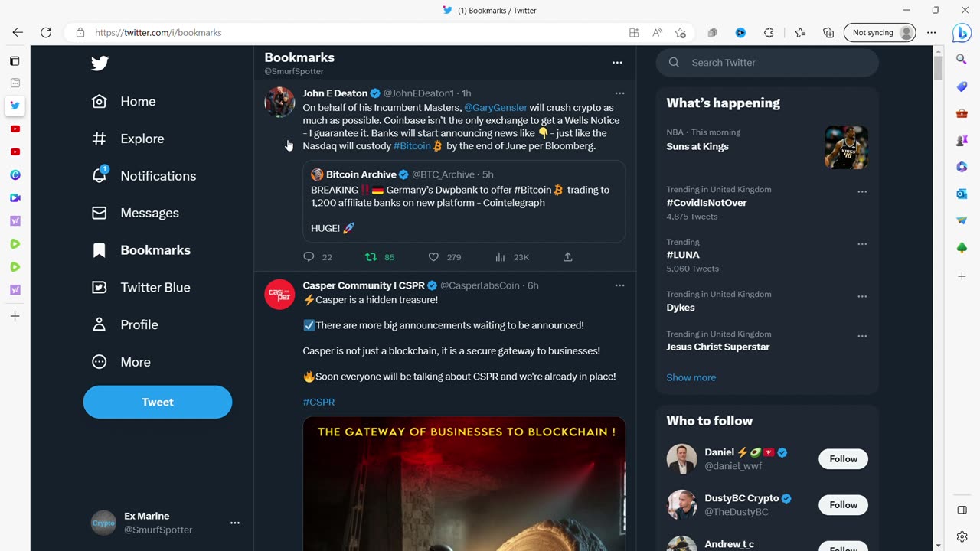Open the #LUNA trend
Screen dimensions: 980x551
(x=683, y=255)
